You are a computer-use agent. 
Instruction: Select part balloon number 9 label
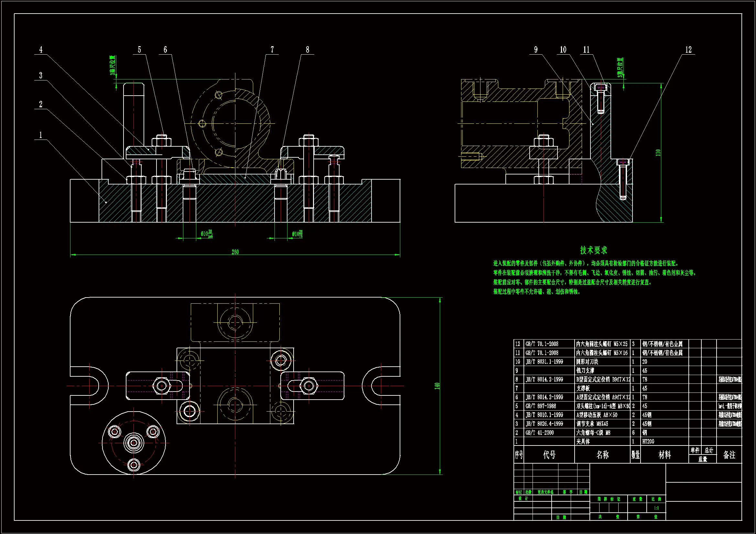tap(536, 50)
